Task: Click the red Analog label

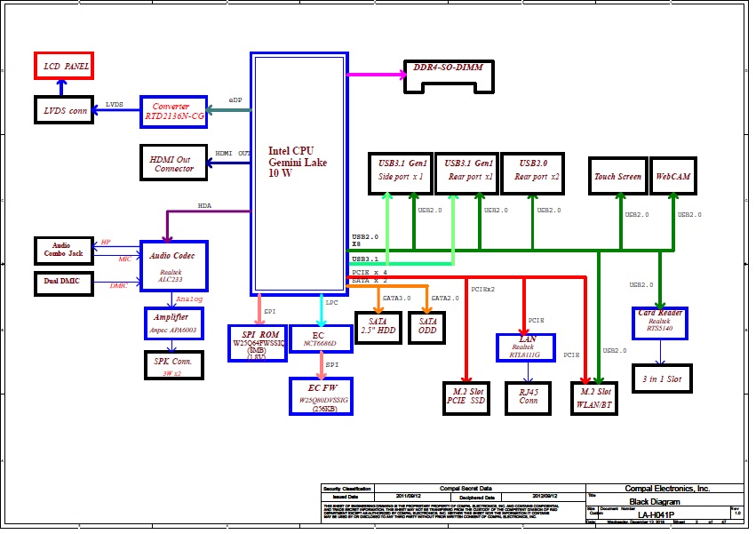Action: click(189, 299)
